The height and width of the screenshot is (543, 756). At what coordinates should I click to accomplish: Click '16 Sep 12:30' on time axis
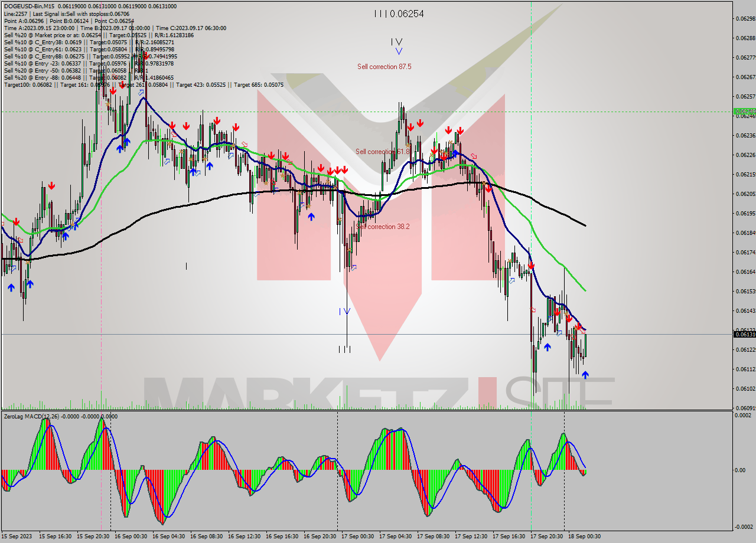pyautogui.click(x=245, y=537)
